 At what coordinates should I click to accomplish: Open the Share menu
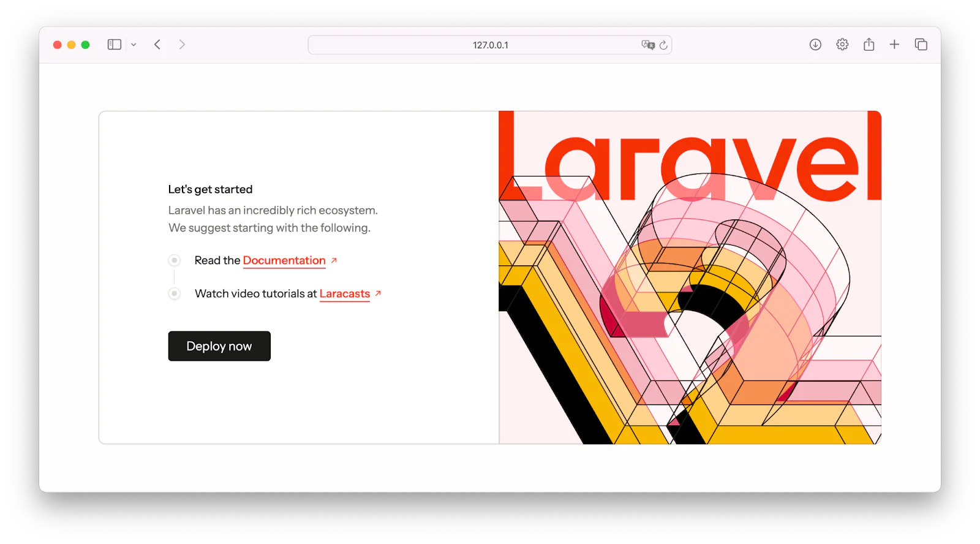869,45
